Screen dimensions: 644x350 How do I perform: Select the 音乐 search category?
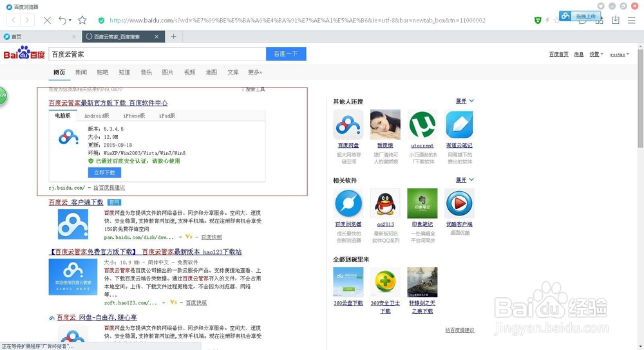click(146, 72)
